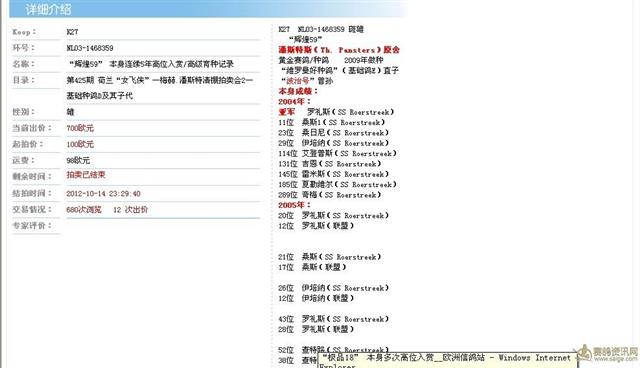Click the pigeon logo watermark icon
The height and width of the screenshot is (368, 640).
584,353
